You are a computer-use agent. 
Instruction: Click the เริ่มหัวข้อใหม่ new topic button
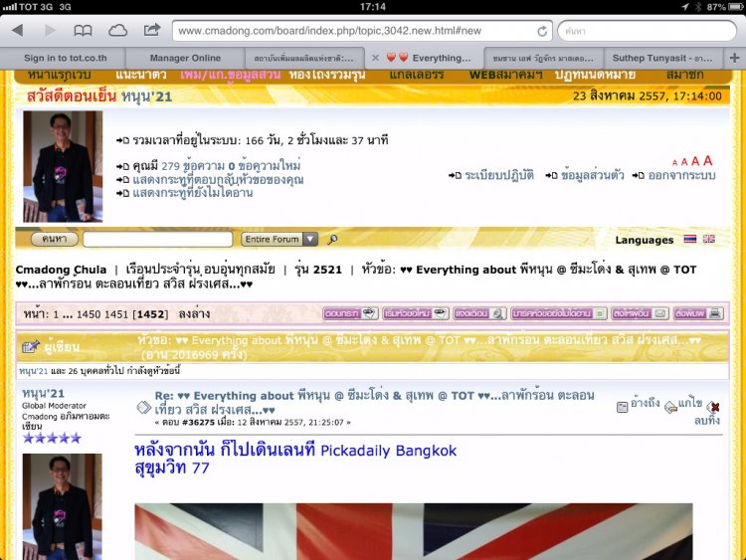click(416, 313)
